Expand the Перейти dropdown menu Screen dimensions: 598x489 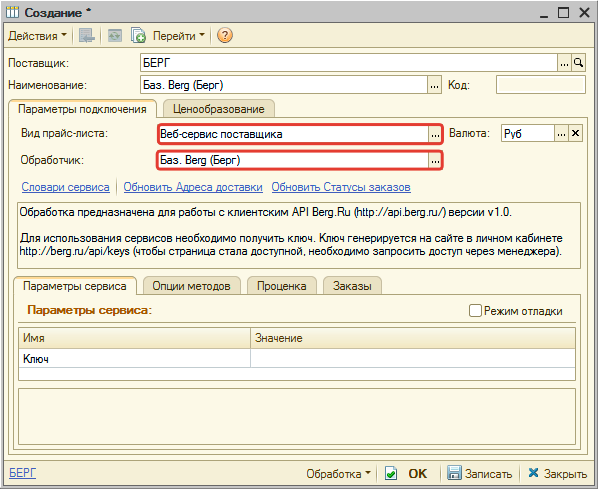click(178, 36)
